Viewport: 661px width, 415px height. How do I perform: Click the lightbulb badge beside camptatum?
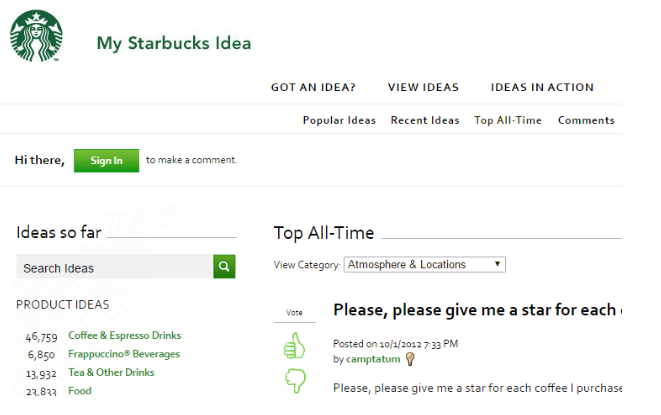tap(409, 358)
